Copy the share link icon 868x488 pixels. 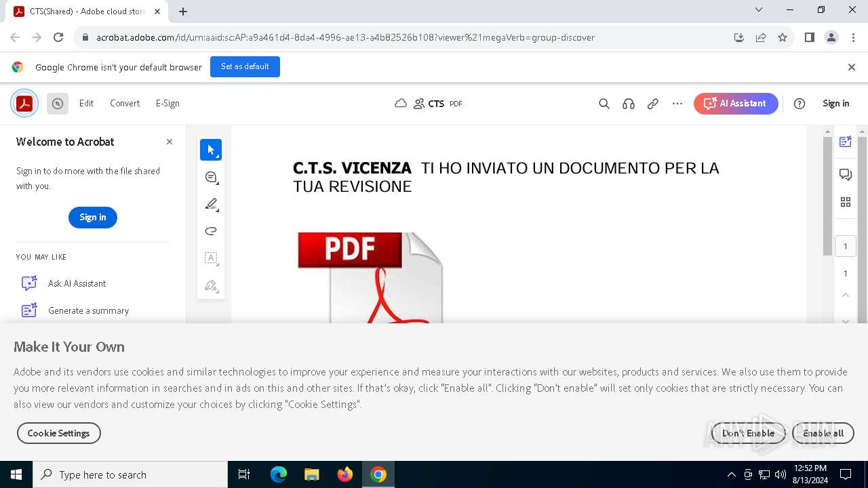[x=653, y=104]
